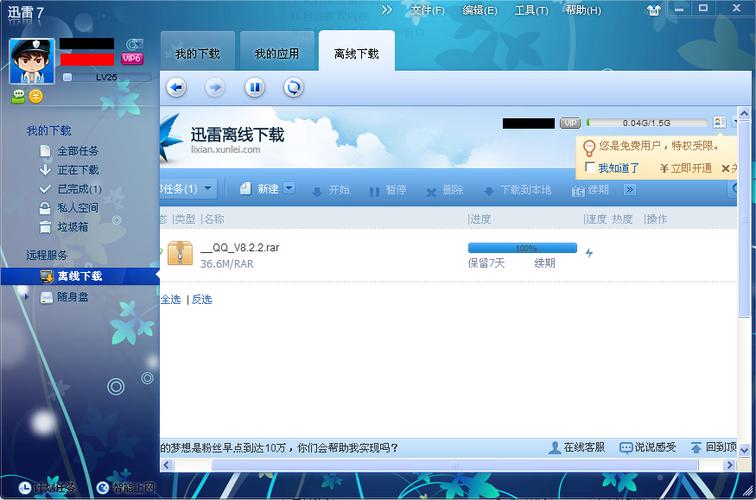The image size is (756, 500).
Task: Open 随身盘 in the sidebar
Action: (x=72, y=297)
